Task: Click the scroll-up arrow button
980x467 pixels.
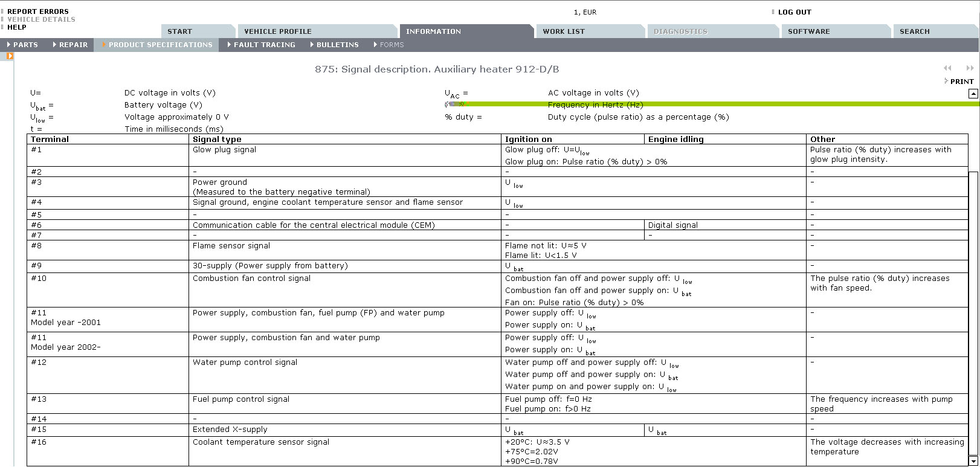Action: (973, 94)
